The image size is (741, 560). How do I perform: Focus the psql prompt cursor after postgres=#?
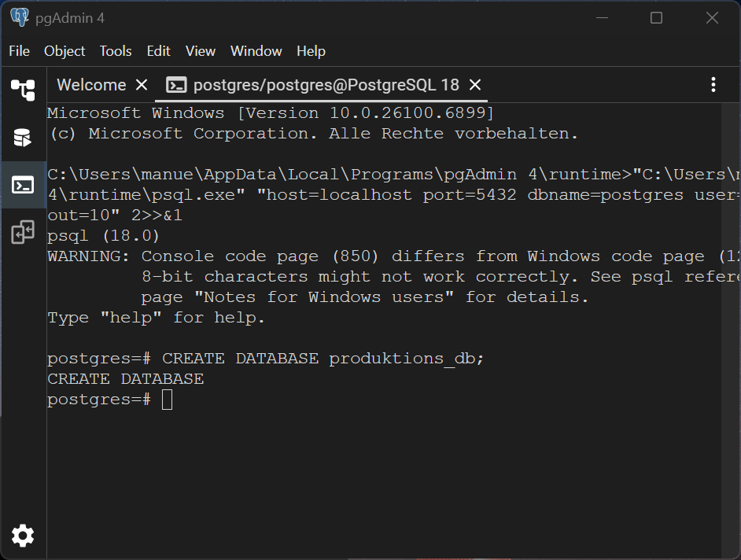click(x=167, y=400)
